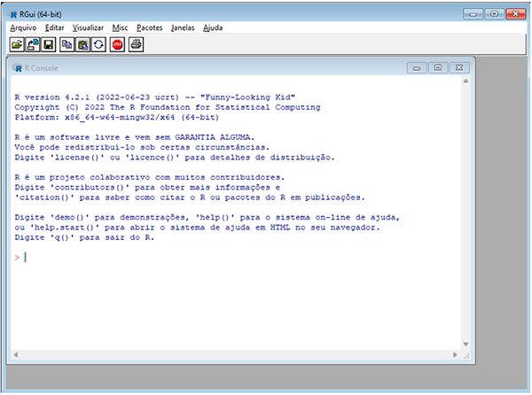Viewport: 532px width, 395px height.
Task: Click the console command prompt line
Action: (x=237, y=258)
